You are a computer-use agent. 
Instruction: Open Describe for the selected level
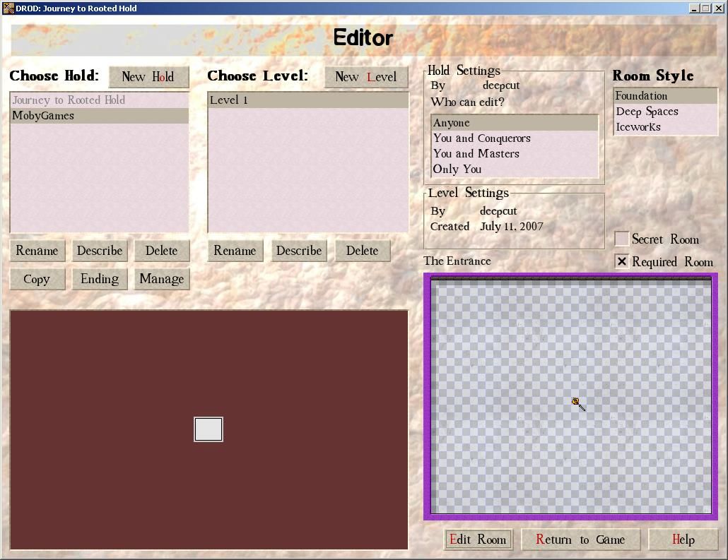click(299, 251)
